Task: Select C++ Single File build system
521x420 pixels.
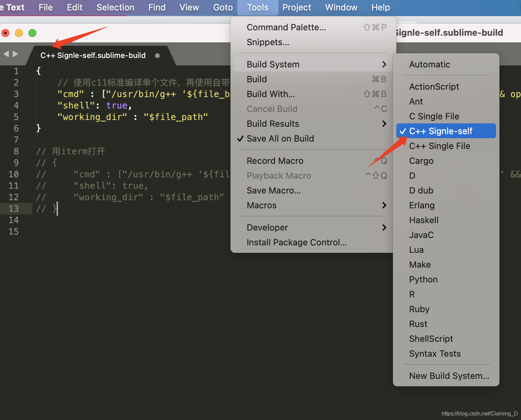Action: [x=446, y=146]
